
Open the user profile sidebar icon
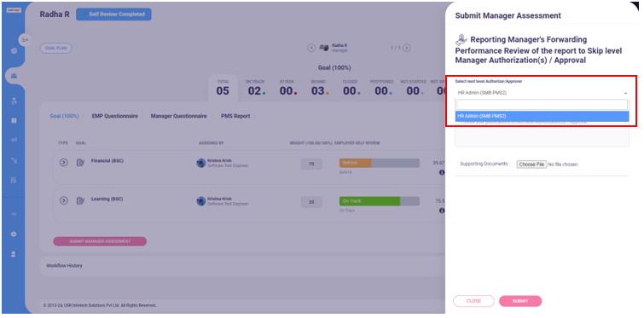14,254
